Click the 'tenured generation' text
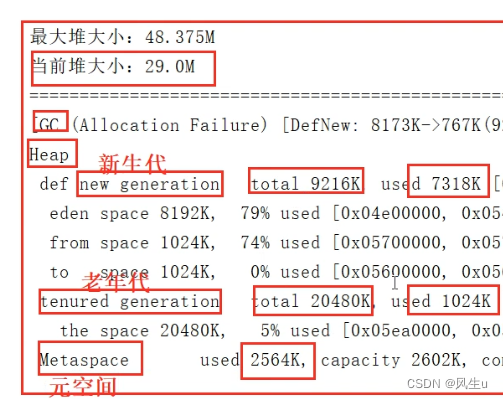Image resolution: width=503 pixels, height=399 pixels. (x=130, y=301)
